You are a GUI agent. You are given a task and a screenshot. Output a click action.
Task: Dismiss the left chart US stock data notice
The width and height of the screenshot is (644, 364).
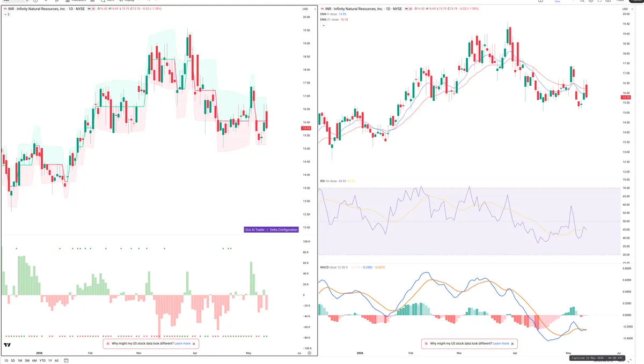click(x=194, y=343)
